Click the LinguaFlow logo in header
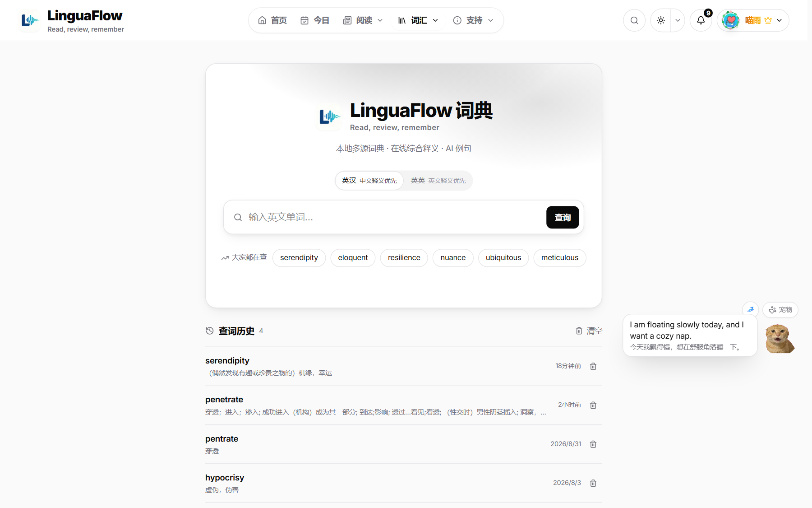This screenshot has width=812, height=508. click(x=30, y=20)
